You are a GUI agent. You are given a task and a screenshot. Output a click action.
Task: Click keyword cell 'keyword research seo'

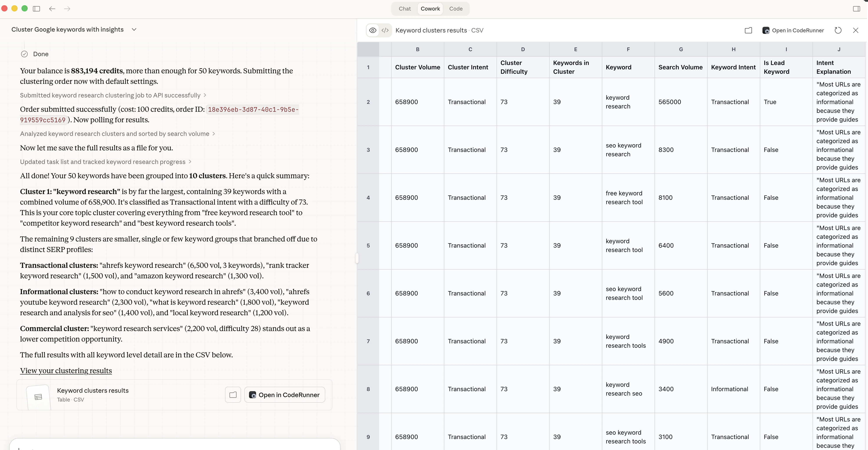tap(628, 389)
